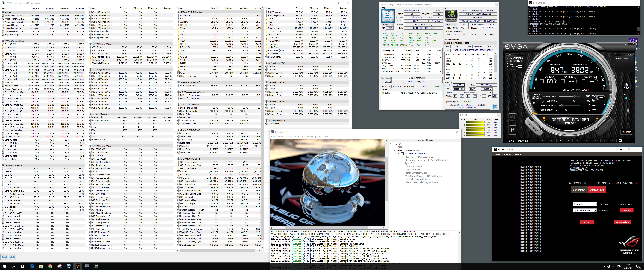Click the voltage lightning bolt icon
The image size is (644, 270).
[534, 103]
